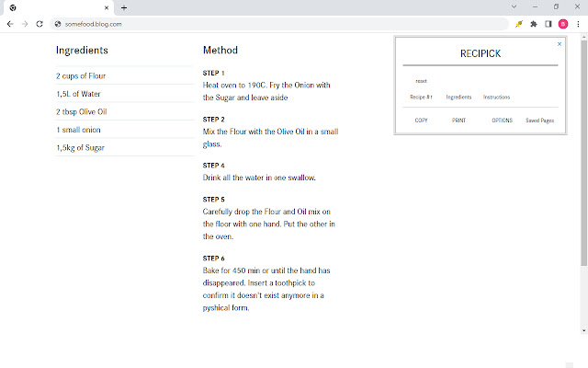The image size is (588, 368).
Task: Open the Extensions puzzle icon
Action: click(534, 24)
